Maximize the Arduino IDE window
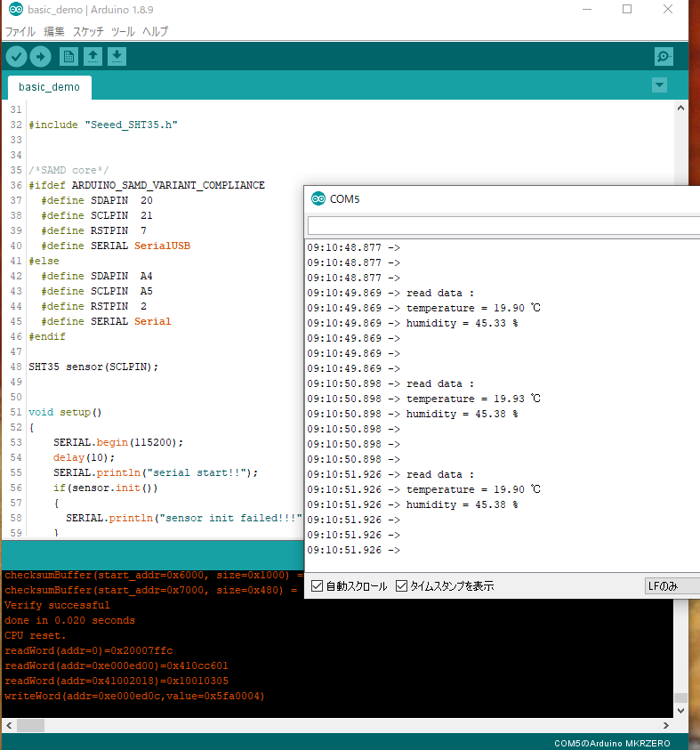The image size is (700, 750). (x=627, y=10)
